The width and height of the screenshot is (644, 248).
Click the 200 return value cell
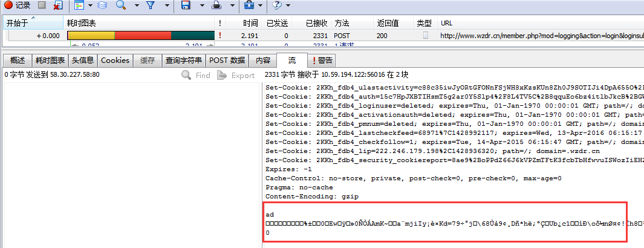(382, 36)
